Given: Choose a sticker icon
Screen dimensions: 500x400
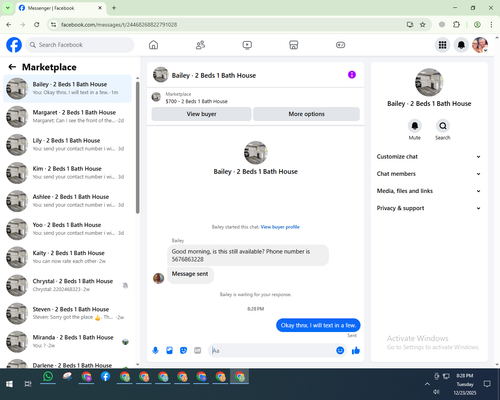Looking at the screenshot, I should (183, 350).
